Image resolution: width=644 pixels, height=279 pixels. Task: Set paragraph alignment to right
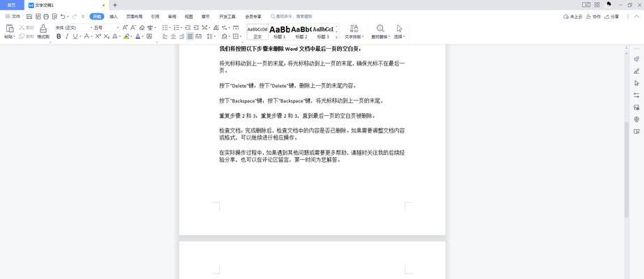181,36
